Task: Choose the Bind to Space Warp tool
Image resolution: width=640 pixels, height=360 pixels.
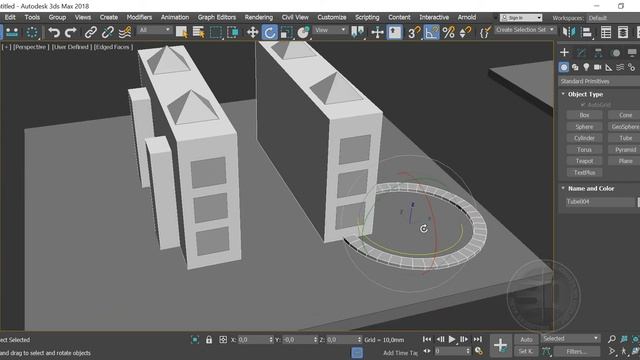Action: (125, 32)
